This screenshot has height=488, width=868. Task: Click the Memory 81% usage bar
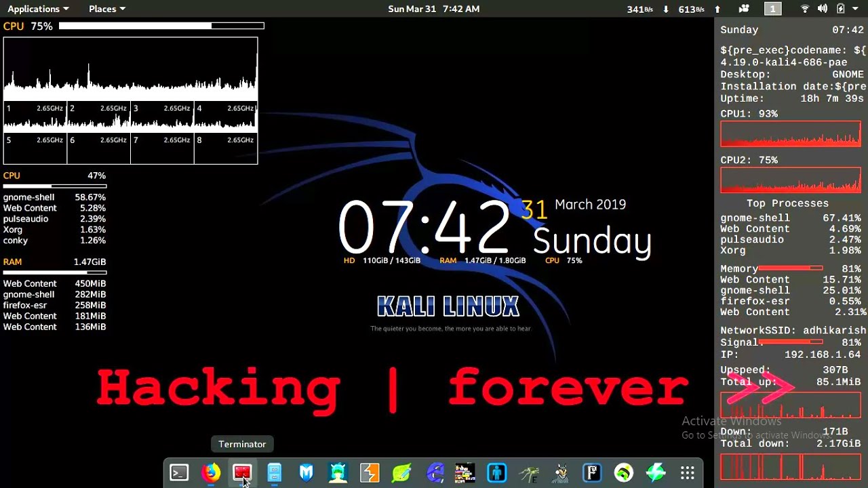pos(791,268)
